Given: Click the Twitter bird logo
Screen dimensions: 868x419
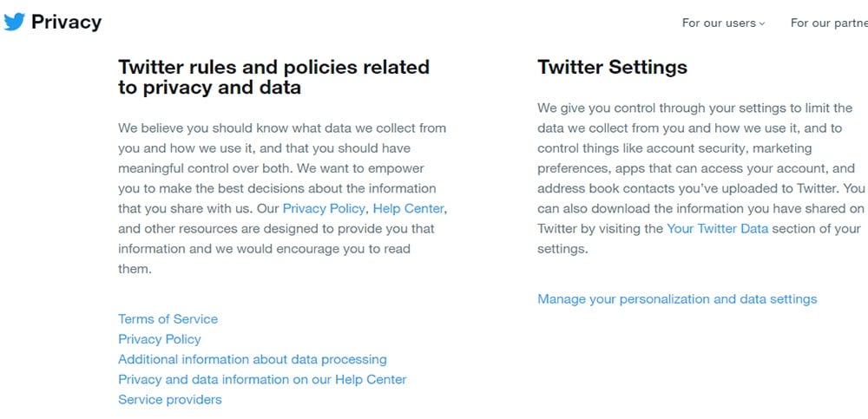Looking at the screenshot, I should coord(15,23).
